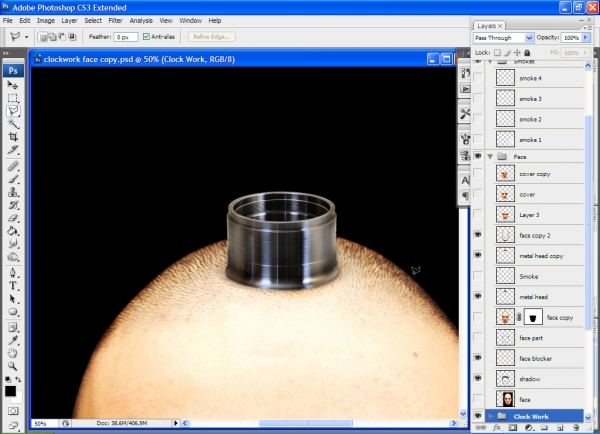The height and width of the screenshot is (434, 600).
Task: Open the Image menu
Action: click(x=46, y=21)
